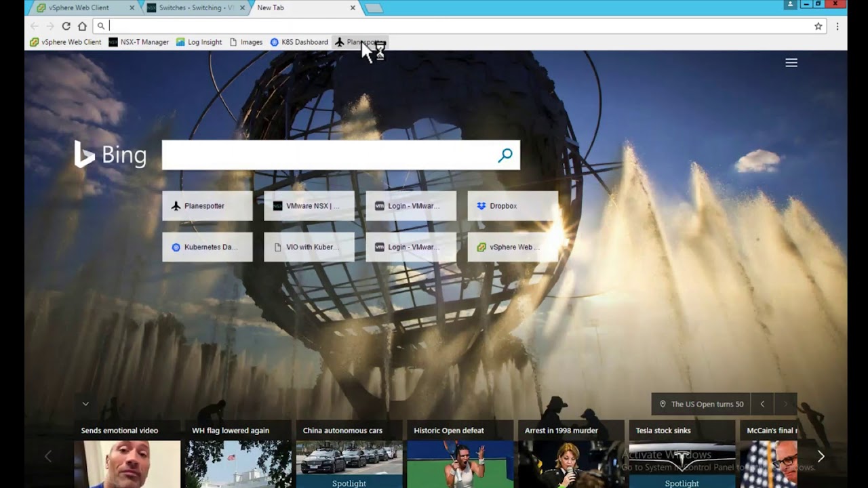The height and width of the screenshot is (488, 868).
Task: Open the Planespotter quick link tile
Action: pos(207,206)
